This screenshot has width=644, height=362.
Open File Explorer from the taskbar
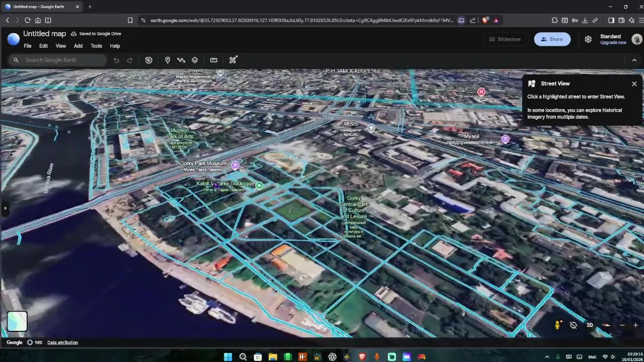pyautogui.click(x=273, y=357)
